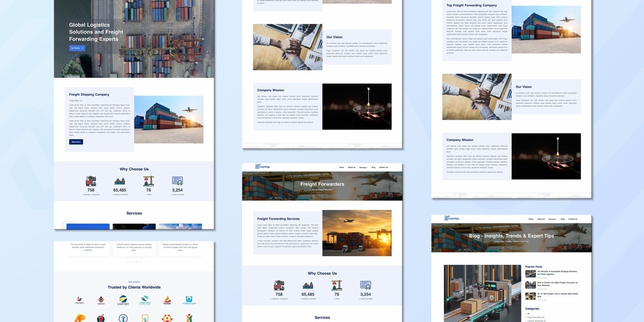The width and height of the screenshot is (644, 322).
Task: Click Read More under Freight Shipping Company
Action: (x=76, y=142)
